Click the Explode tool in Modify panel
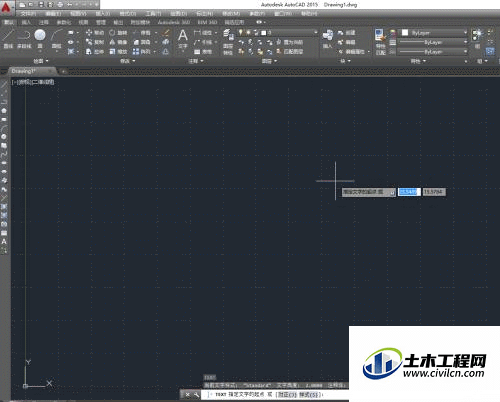Screen dimensions: 500x402 click(x=166, y=42)
